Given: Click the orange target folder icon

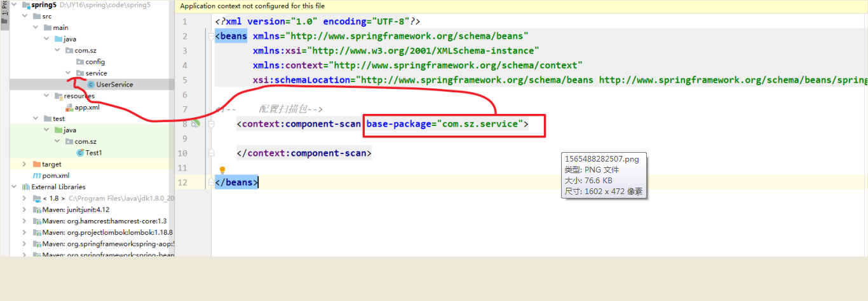Looking at the screenshot, I should 36,164.
